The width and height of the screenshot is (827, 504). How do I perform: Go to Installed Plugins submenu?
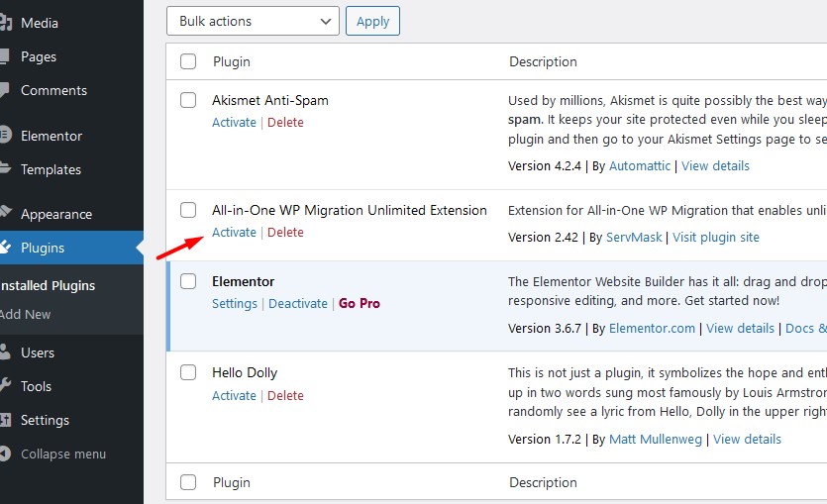pyautogui.click(x=48, y=286)
